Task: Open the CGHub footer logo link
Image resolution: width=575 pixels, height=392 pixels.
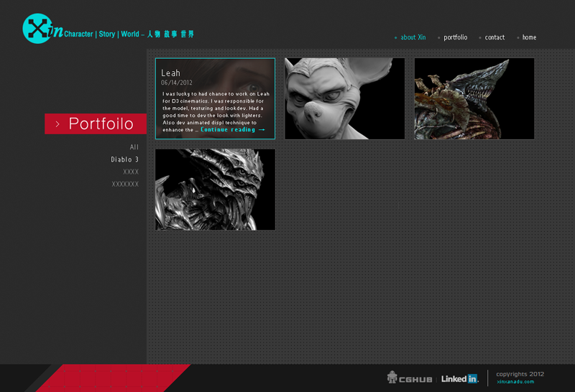Action: tap(410, 378)
